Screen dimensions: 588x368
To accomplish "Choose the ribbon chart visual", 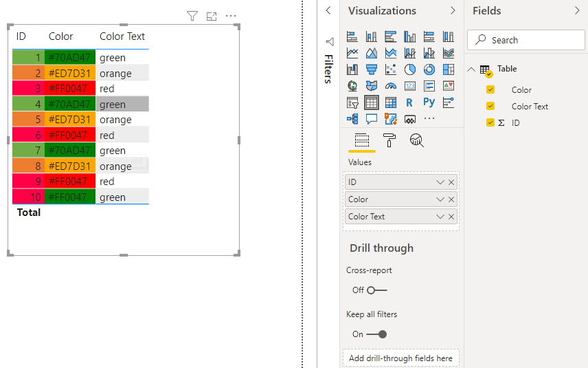I will point(449,53).
